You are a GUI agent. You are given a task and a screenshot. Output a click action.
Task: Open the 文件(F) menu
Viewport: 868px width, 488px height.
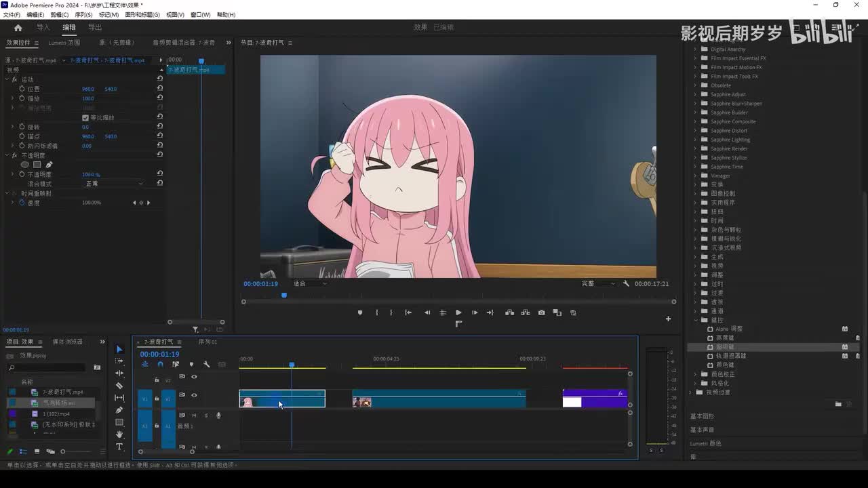click(x=12, y=14)
